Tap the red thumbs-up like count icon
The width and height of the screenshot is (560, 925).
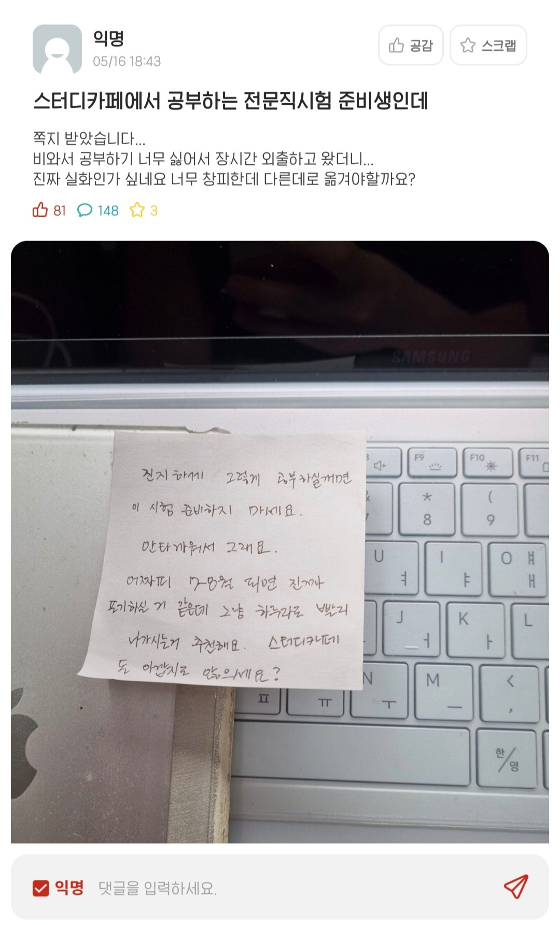(x=40, y=210)
